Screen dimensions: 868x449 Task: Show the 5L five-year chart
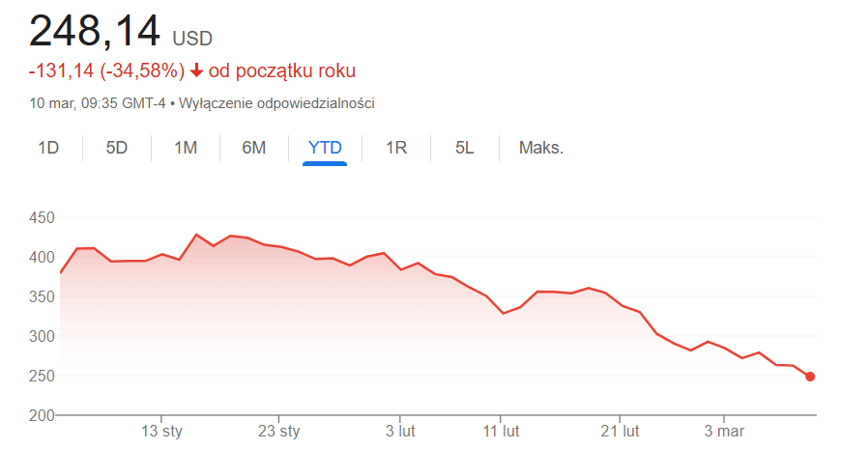pos(465,148)
